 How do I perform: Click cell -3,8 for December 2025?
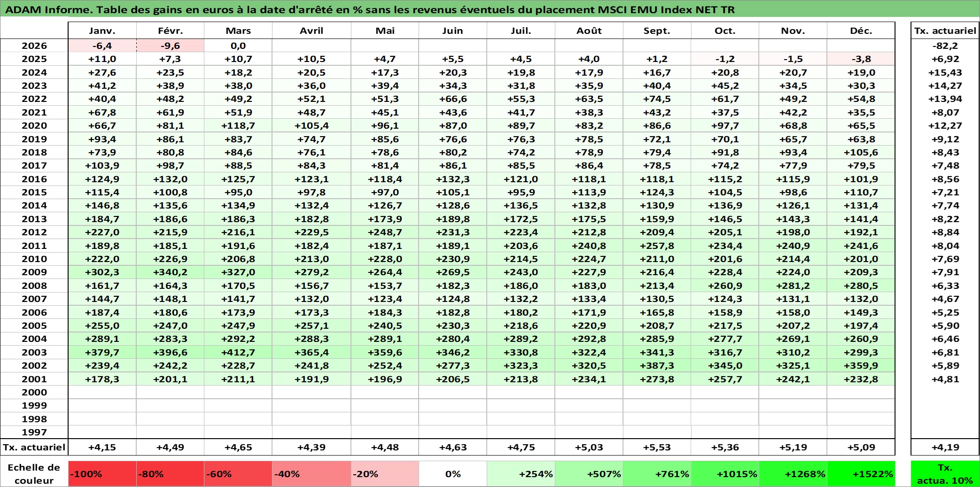pos(861,59)
